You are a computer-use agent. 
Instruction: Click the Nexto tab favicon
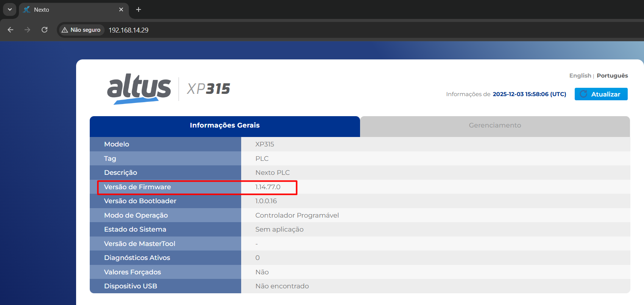point(27,10)
